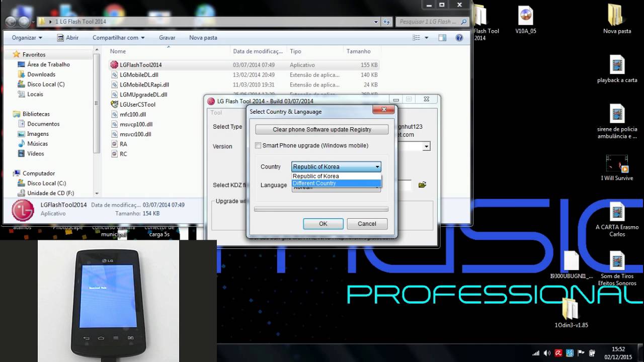This screenshot has height=362, width=644.
Task: Open Unidade de CD (F:) in sidebar
Action: pos(50,193)
